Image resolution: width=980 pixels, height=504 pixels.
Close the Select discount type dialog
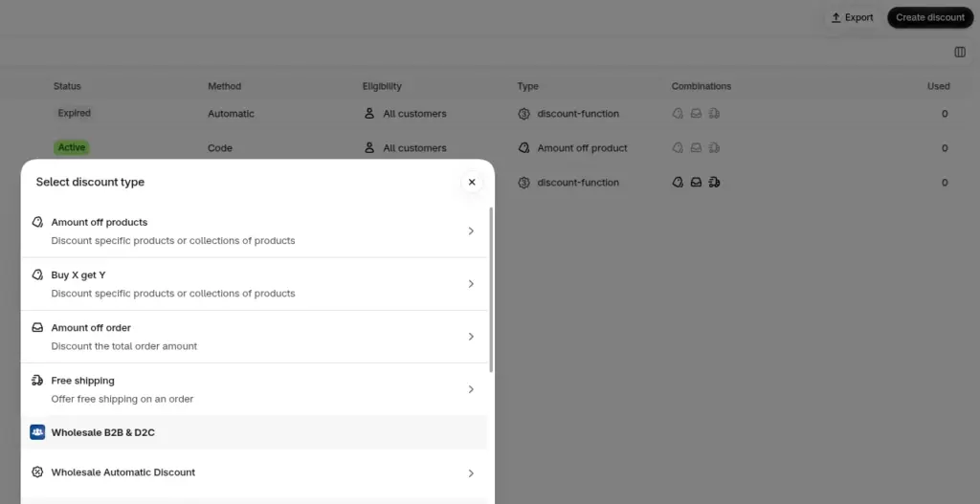pos(472,182)
